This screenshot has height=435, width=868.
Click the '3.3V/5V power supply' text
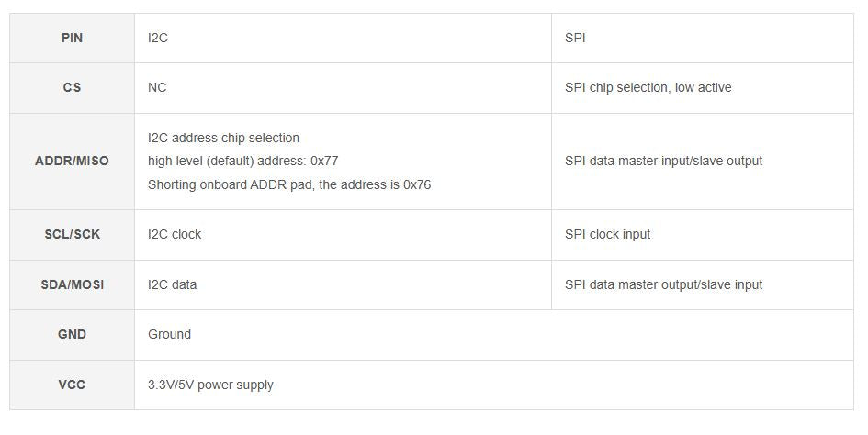pyautogui.click(x=210, y=385)
